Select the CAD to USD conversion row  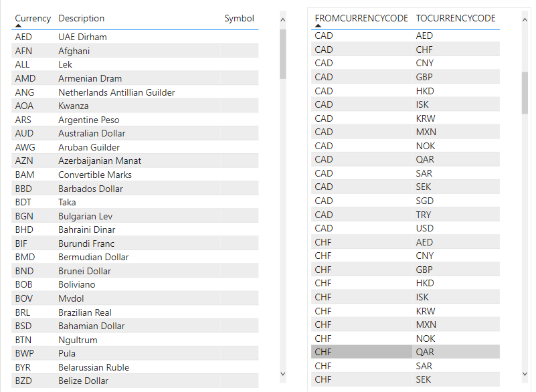pos(401,228)
